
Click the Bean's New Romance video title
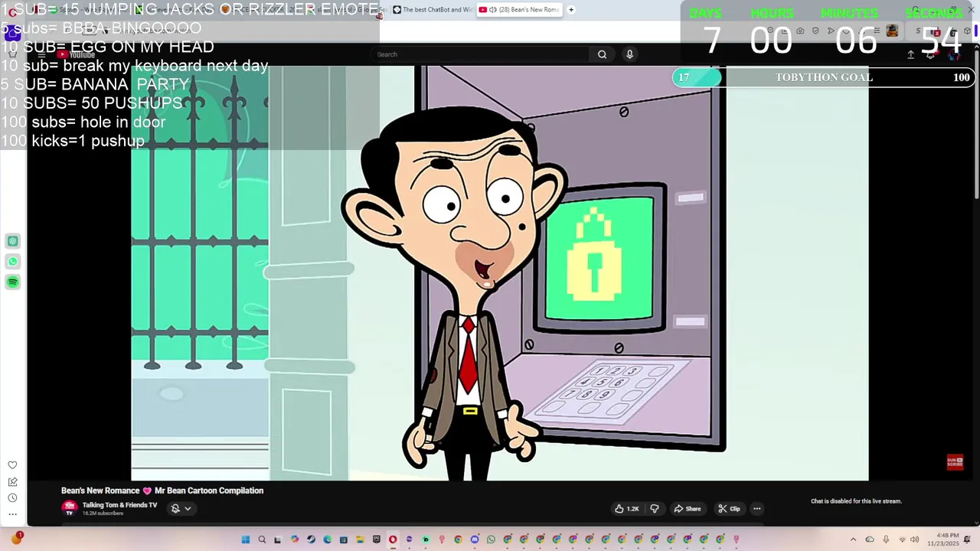click(x=162, y=491)
